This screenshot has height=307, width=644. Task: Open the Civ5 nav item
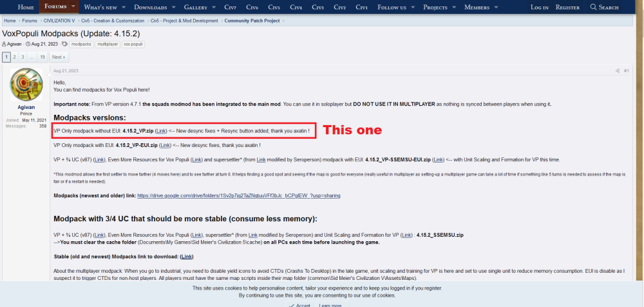point(274,7)
